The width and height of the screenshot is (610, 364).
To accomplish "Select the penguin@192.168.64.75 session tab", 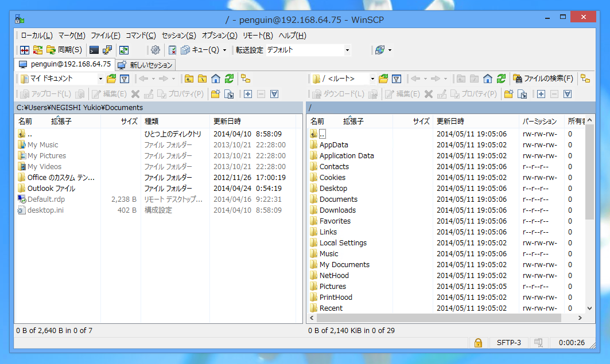I will pyautogui.click(x=65, y=64).
